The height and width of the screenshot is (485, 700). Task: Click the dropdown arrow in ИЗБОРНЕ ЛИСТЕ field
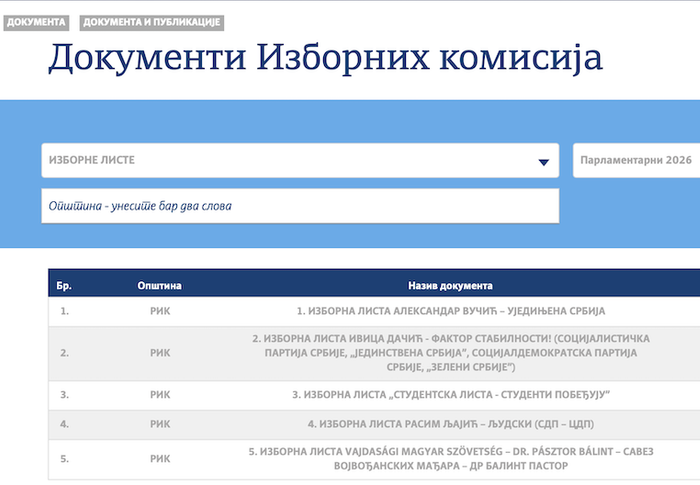[x=543, y=162]
